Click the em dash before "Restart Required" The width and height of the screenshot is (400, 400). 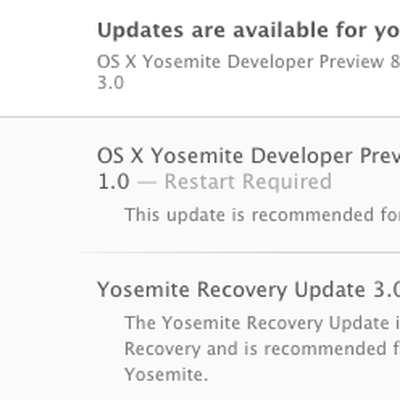tap(147, 182)
